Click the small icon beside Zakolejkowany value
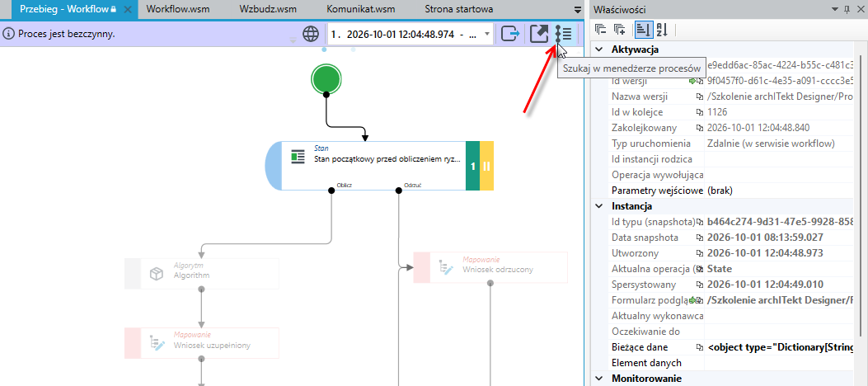Screen dimensions: 868x386 (700, 128)
